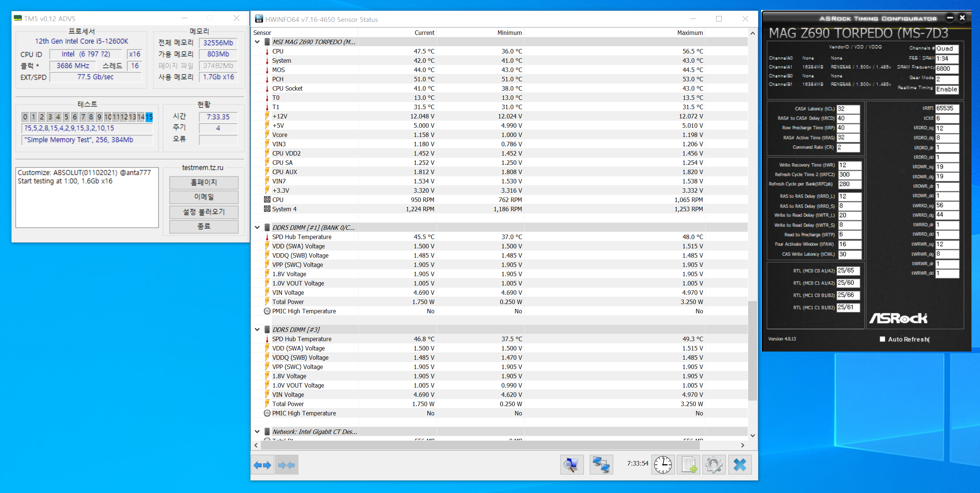Collapse the MSI MAG Z690 TORPEDO sensor group
980x493 pixels.
pyautogui.click(x=257, y=42)
